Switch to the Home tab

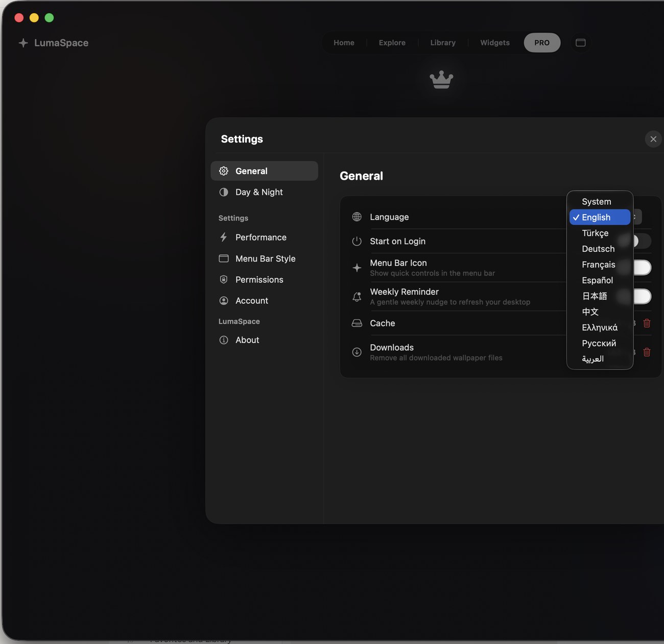point(344,43)
